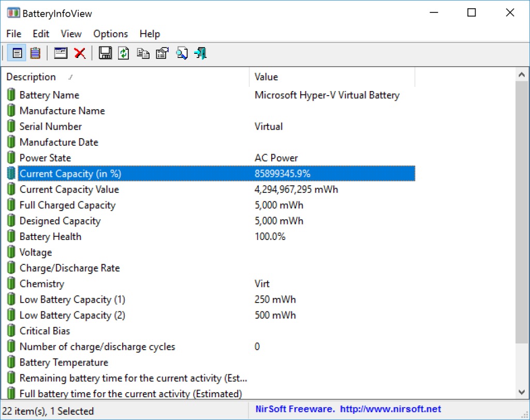
Task: Copy selected items to clipboard
Action: (143, 52)
